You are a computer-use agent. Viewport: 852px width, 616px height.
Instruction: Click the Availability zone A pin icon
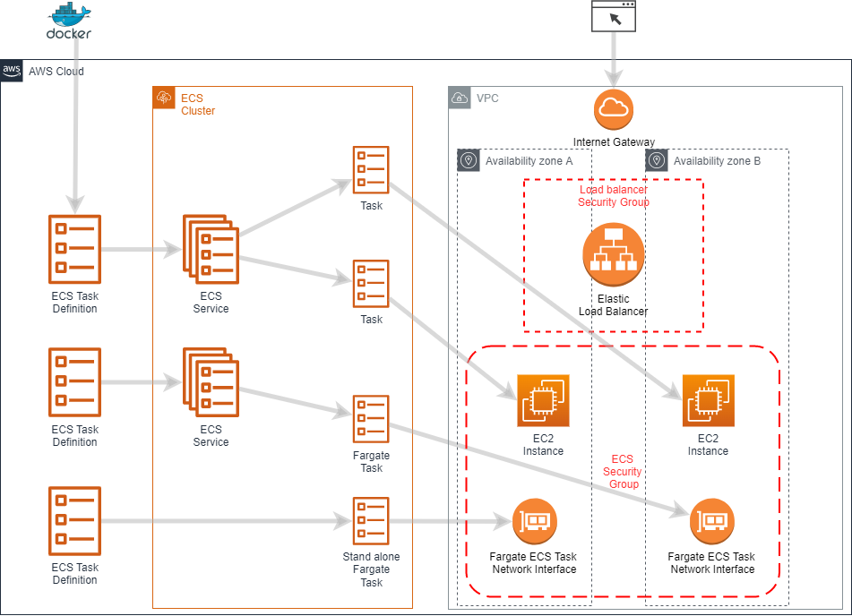(x=469, y=160)
